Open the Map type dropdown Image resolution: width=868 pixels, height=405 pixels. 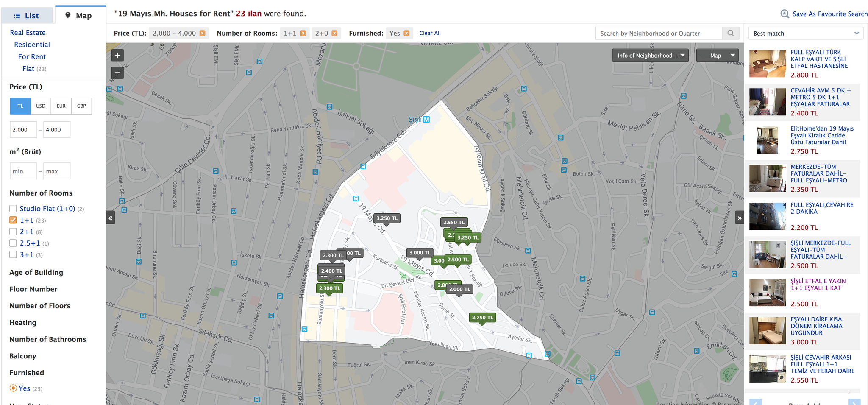point(718,56)
